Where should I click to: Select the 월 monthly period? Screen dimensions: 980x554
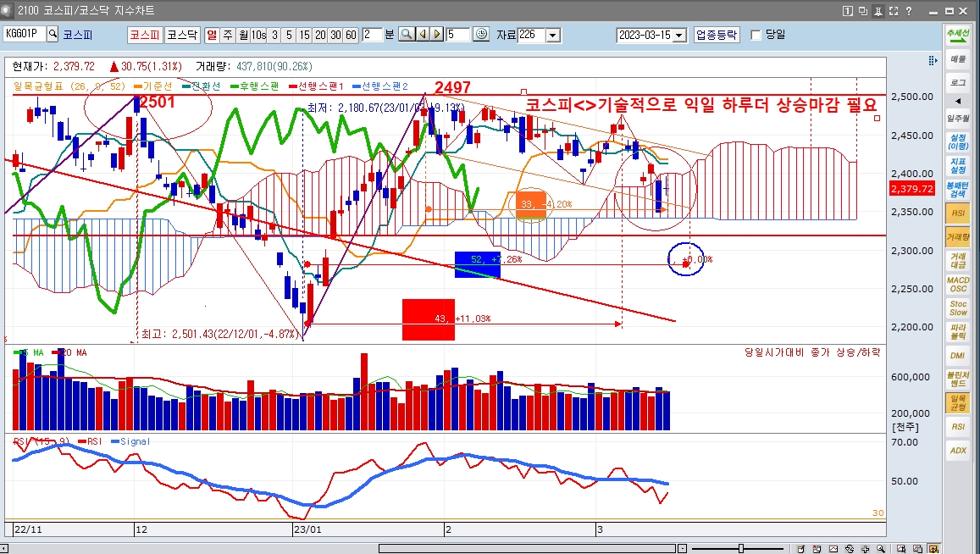point(243,35)
